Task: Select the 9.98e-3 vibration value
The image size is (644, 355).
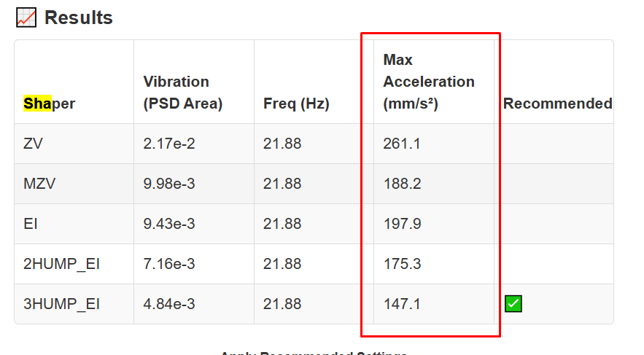Action: click(169, 184)
